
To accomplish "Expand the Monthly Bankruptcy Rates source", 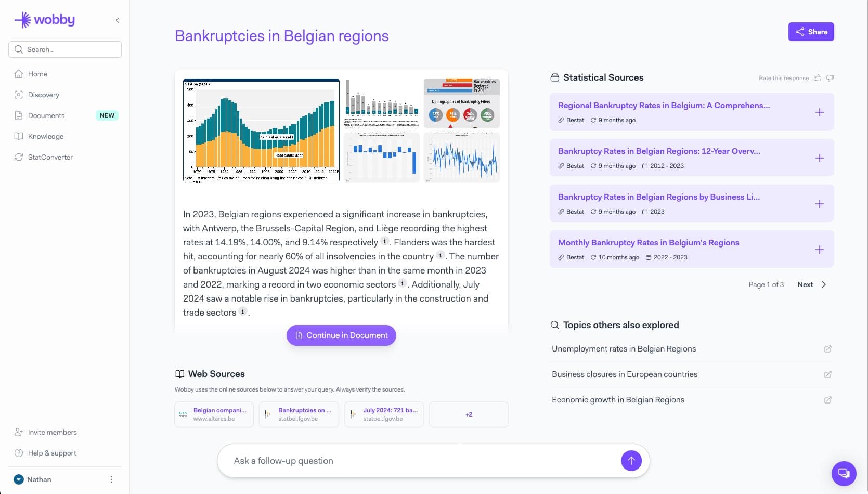I will point(820,249).
